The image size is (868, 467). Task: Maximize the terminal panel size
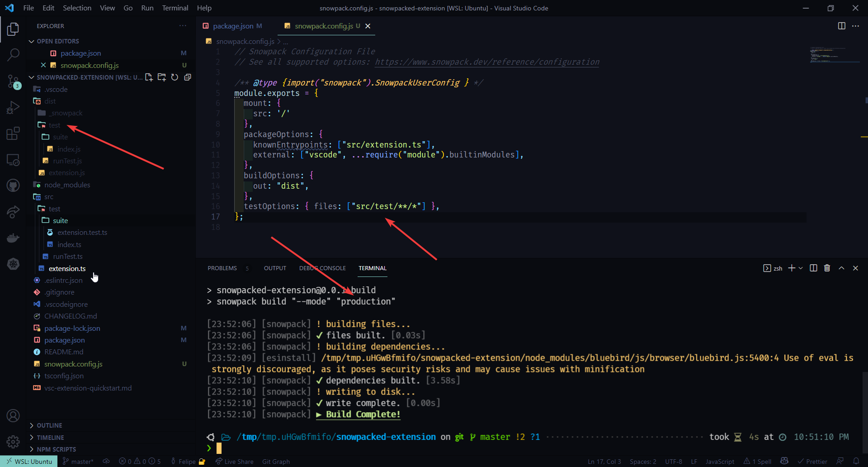click(841, 268)
